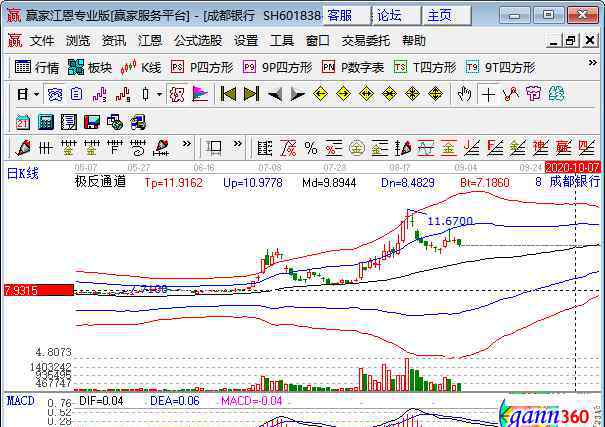Click the pink flag icon
This screenshot has height=427, width=605.
[x=200, y=94]
